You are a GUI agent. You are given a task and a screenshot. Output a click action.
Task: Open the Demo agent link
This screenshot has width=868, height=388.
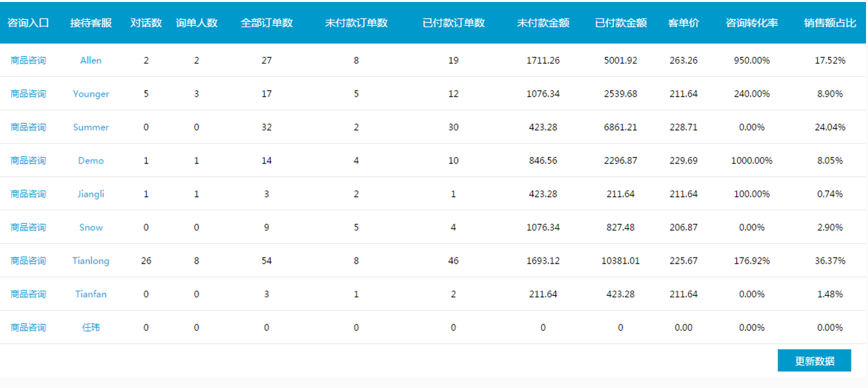click(91, 160)
